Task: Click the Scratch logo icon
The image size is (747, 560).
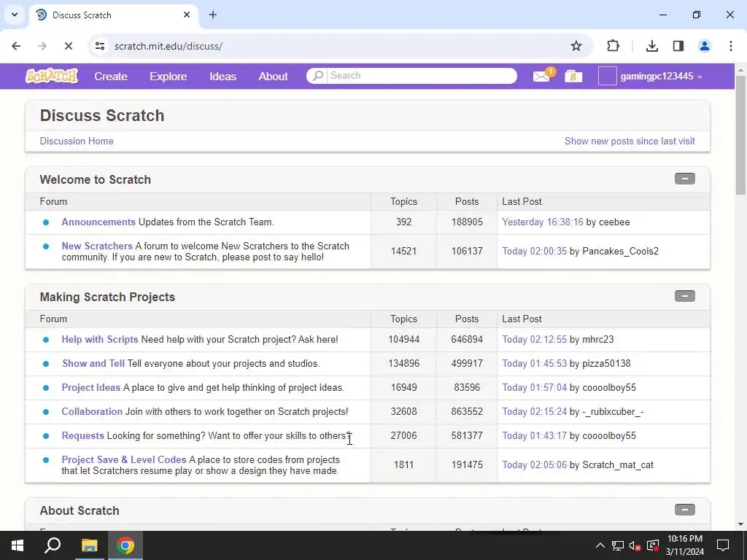Action: 52,76
